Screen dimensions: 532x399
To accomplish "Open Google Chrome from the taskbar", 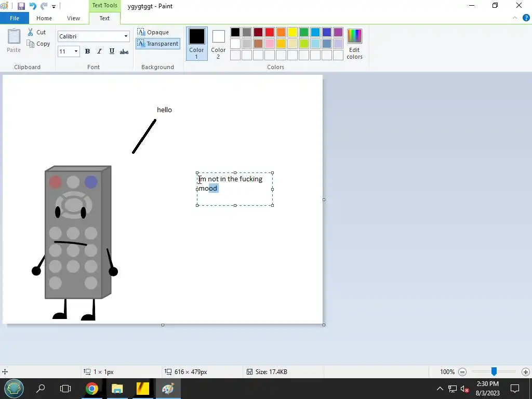I will (91, 389).
